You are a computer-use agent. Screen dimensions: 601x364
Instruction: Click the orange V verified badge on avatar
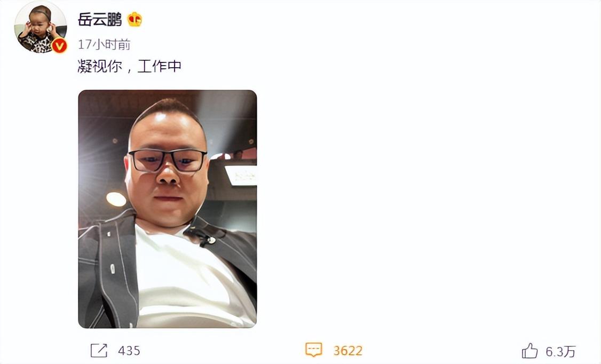59,46
